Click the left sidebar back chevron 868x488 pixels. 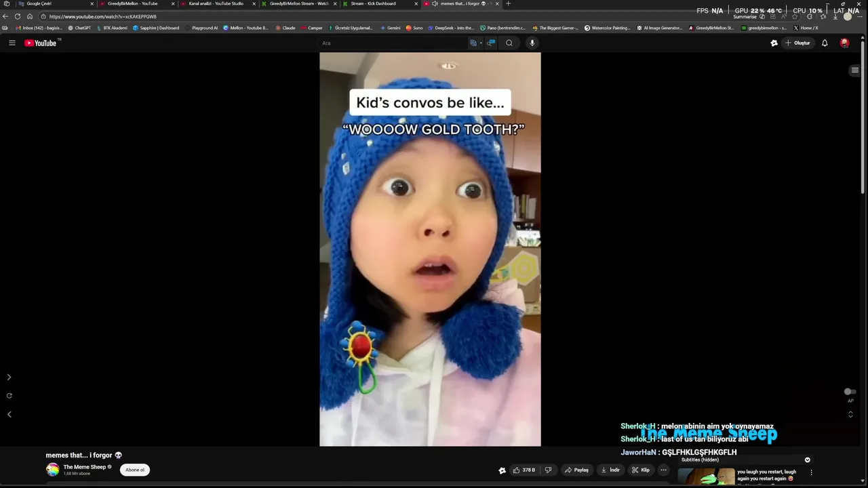(9, 414)
